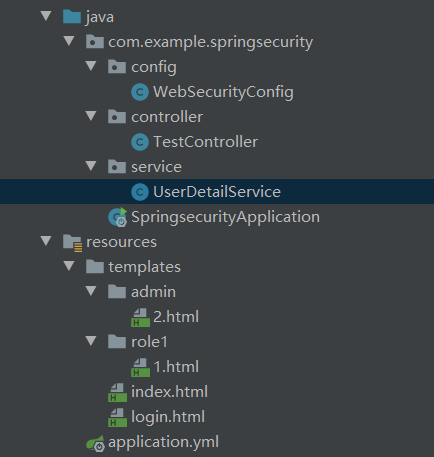Select the admin folder label
Viewport: 434px width, 457px height.
[153, 292]
